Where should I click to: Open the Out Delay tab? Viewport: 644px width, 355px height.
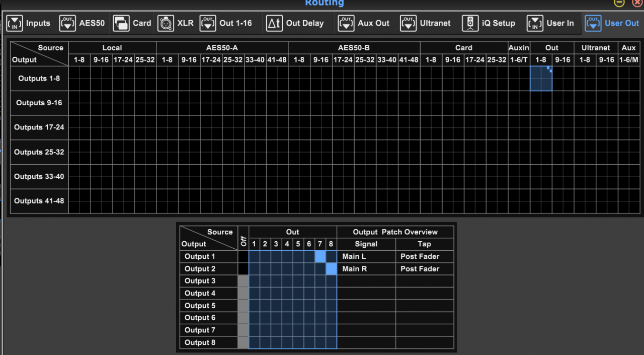point(295,23)
